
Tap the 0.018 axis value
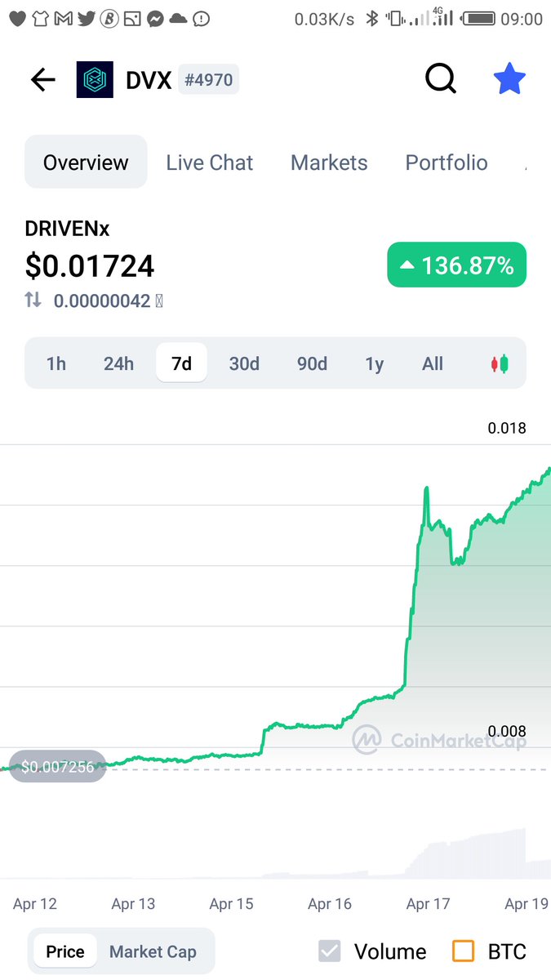tap(507, 428)
